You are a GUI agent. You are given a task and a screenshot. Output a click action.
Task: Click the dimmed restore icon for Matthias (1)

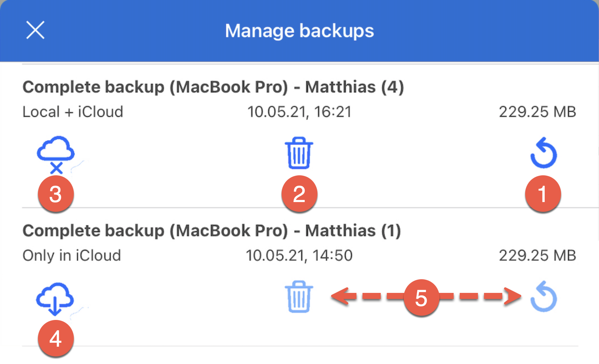[543, 297]
